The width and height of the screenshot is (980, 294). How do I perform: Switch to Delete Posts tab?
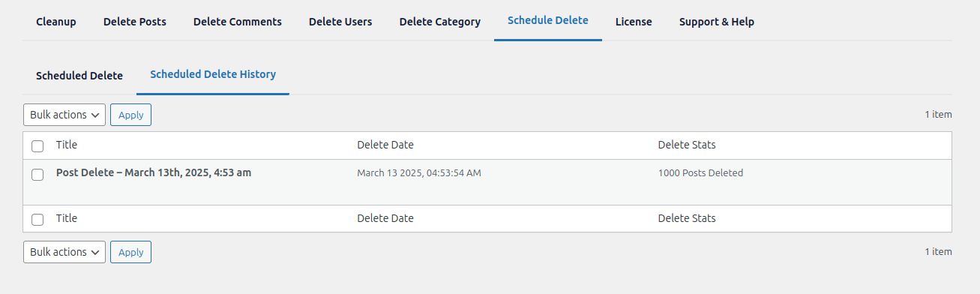(135, 22)
